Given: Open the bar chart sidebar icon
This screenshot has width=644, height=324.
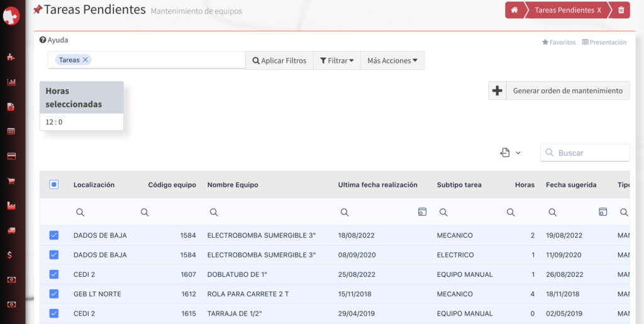Looking at the screenshot, I should [x=11, y=82].
